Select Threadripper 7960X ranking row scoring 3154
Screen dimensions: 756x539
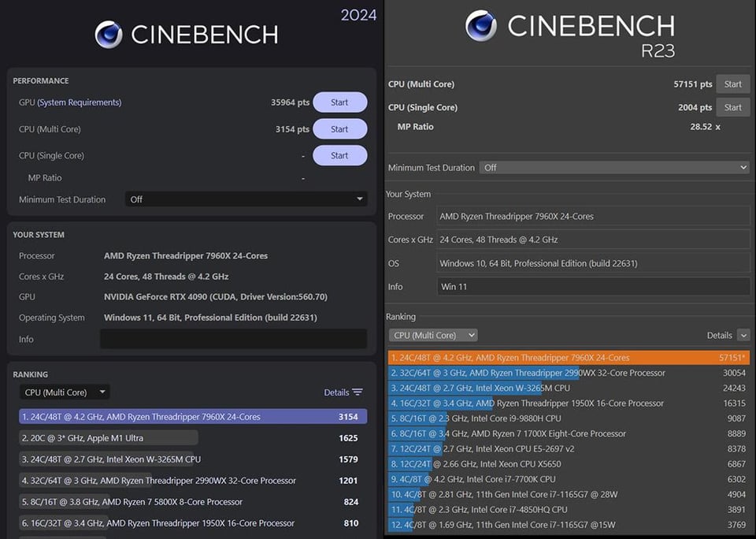point(193,416)
